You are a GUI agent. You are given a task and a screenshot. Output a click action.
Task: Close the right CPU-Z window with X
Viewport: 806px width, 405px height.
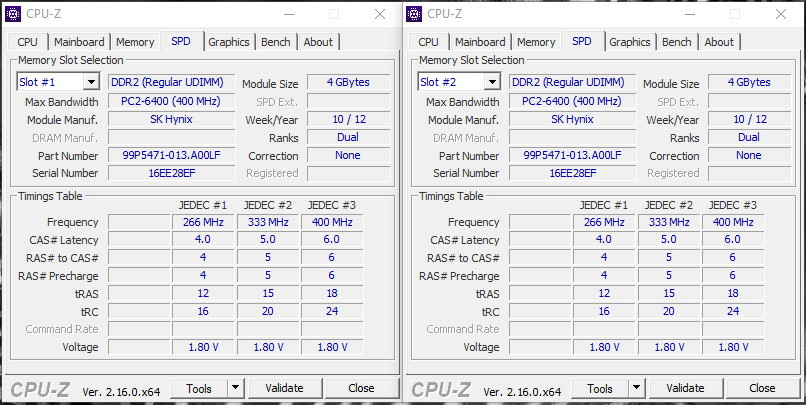[x=780, y=14]
